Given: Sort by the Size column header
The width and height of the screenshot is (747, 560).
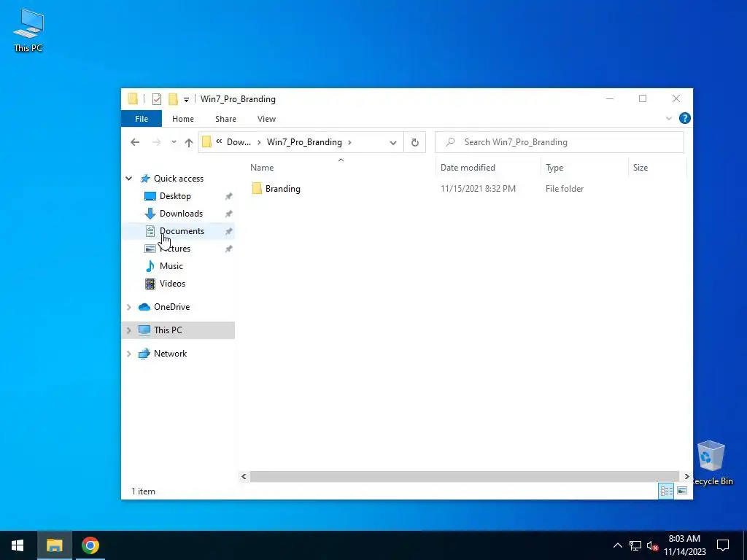Looking at the screenshot, I should 640,168.
